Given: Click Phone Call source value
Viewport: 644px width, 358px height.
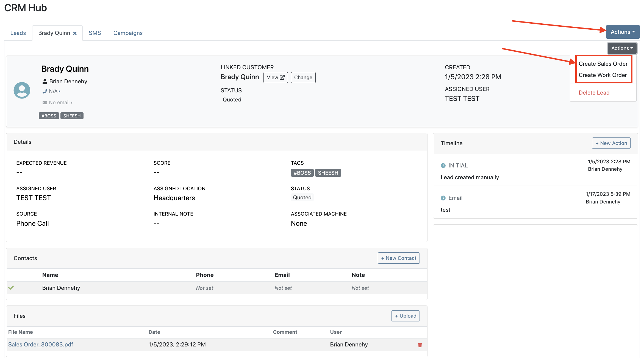Looking at the screenshot, I should 32,224.
